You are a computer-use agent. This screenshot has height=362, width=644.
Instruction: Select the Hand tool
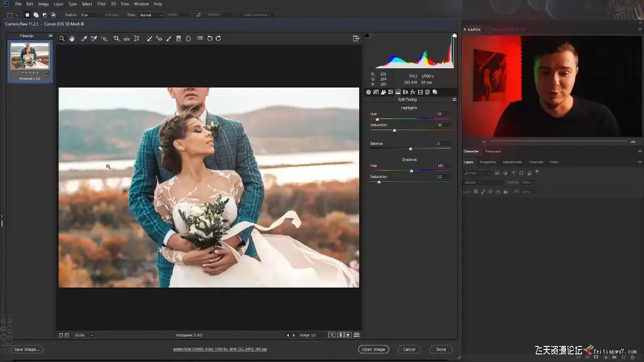coord(72,38)
